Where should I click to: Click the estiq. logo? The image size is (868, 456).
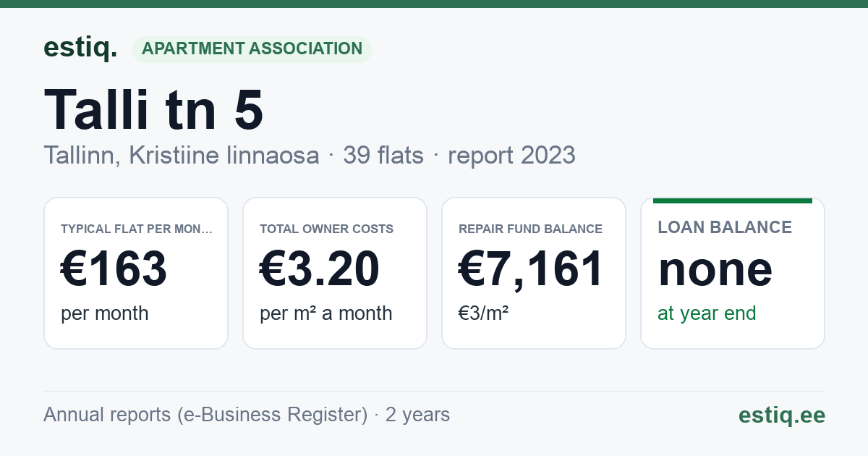click(x=80, y=48)
